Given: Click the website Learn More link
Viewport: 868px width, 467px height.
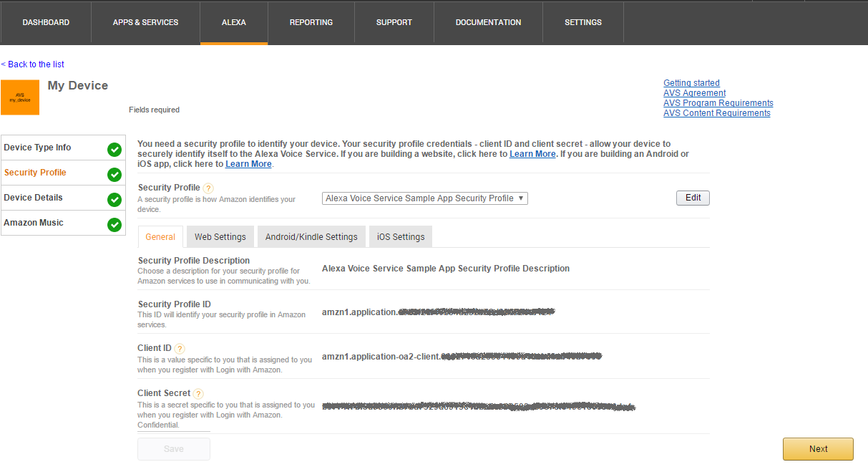Looking at the screenshot, I should coord(532,154).
